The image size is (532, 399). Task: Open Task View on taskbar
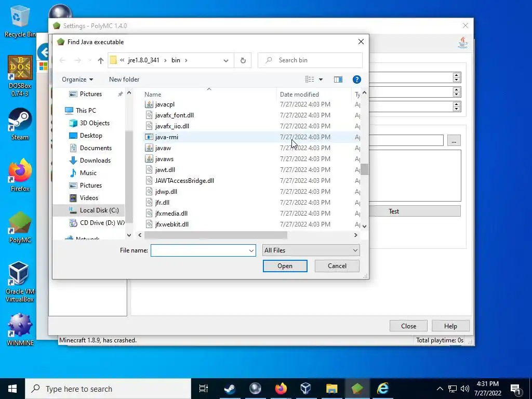tap(204, 389)
